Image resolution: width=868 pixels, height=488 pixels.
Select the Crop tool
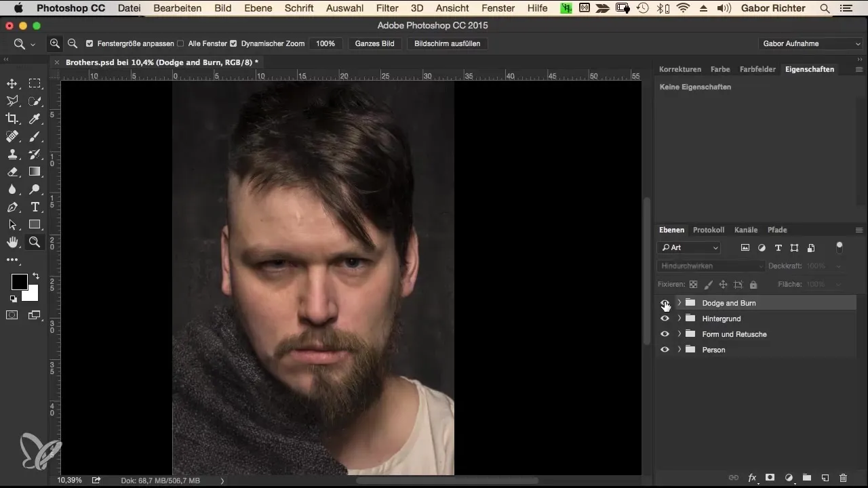(x=12, y=119)
